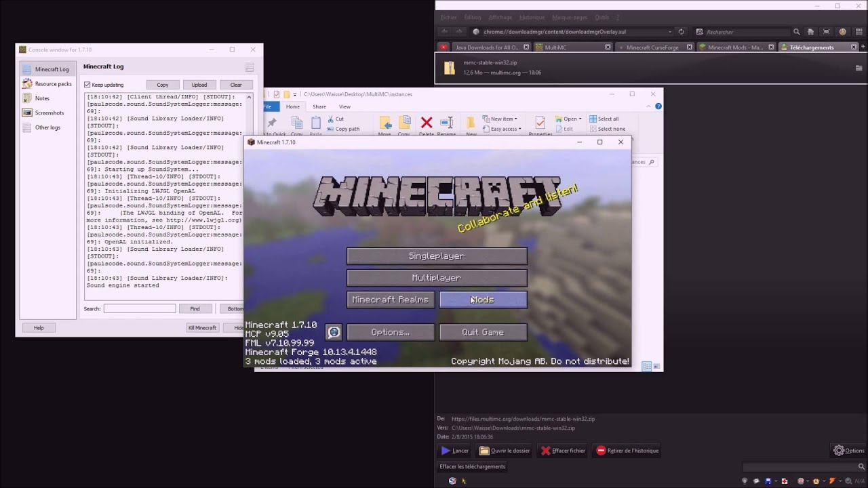Click Pin to Quick access icon
This screenshot has height=488, width=868.
(x=272, y=123)
